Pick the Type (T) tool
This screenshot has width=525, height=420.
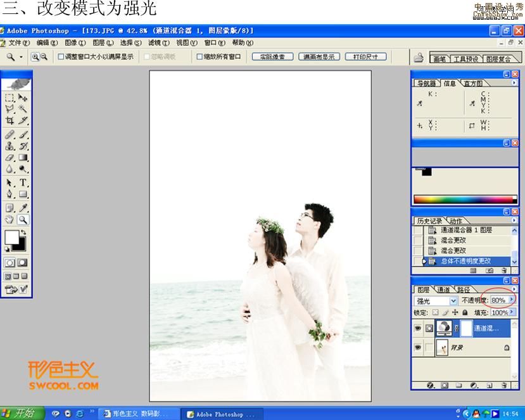pos(23,182)
